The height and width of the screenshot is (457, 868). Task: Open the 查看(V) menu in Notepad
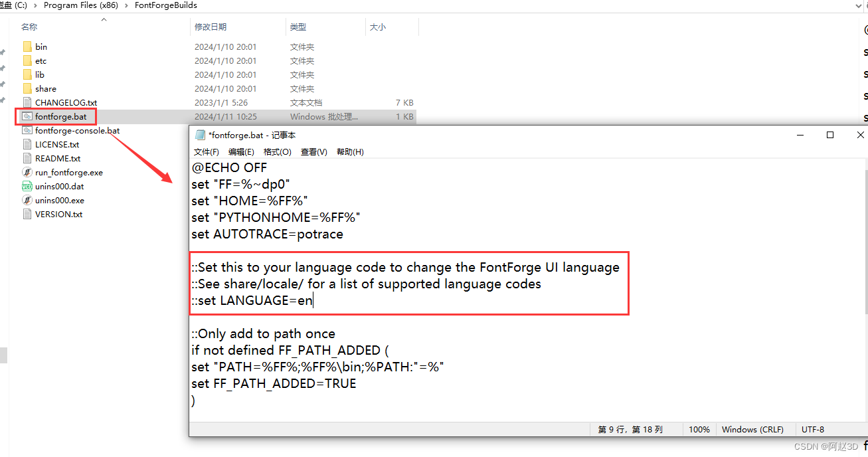pyautogui.click(x=314, y=151)
